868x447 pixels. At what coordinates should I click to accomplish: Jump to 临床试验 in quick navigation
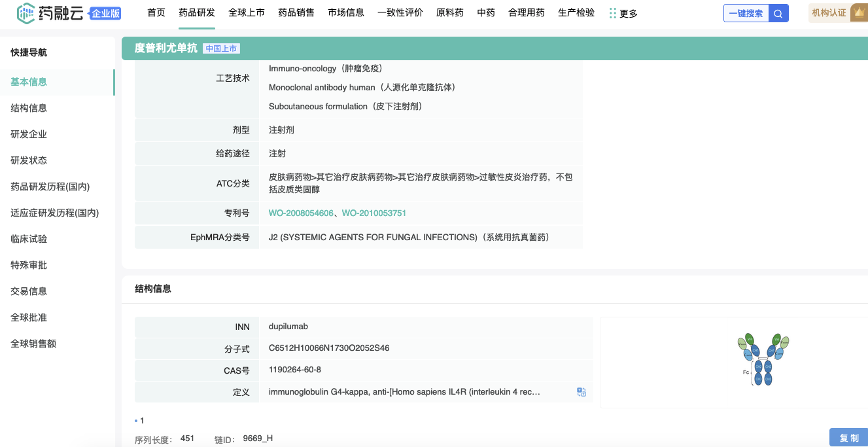29,239
